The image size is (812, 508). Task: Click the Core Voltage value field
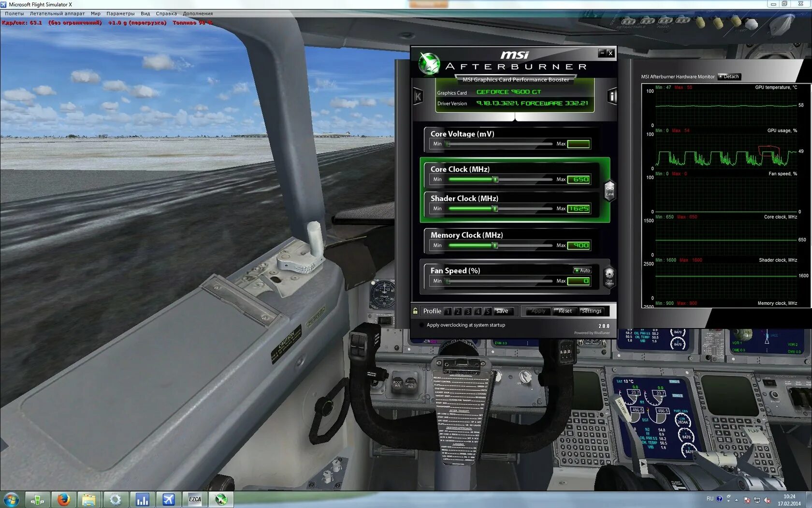point(579,144)
